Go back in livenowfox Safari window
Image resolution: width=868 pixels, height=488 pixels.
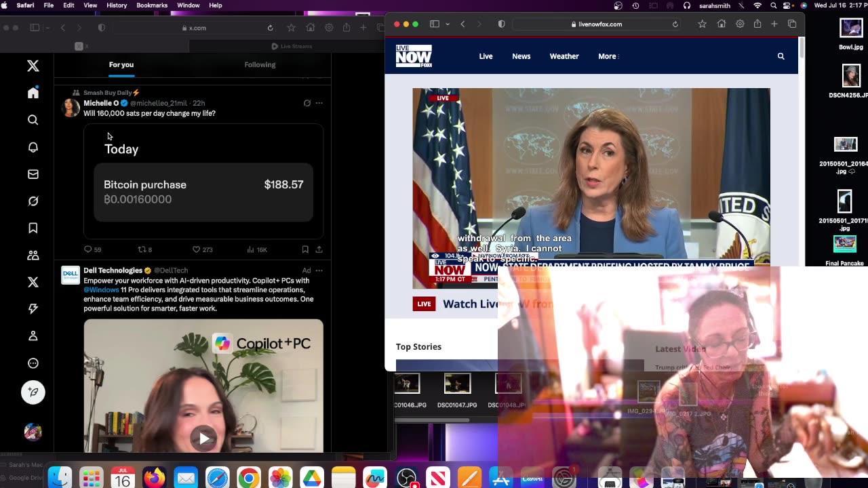462,24
